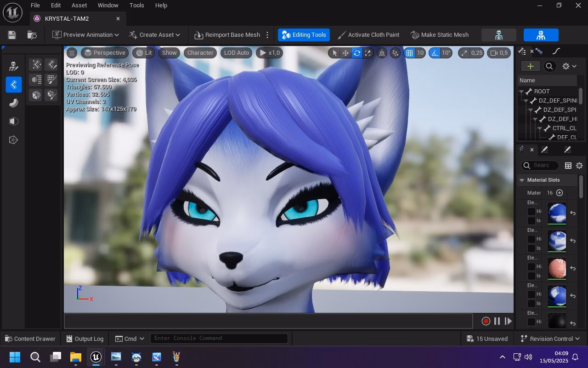Viewport: 588px width, 368px height.
Task: Open the blue skeletal mesh mode button
Action: (x=541, y=35)
